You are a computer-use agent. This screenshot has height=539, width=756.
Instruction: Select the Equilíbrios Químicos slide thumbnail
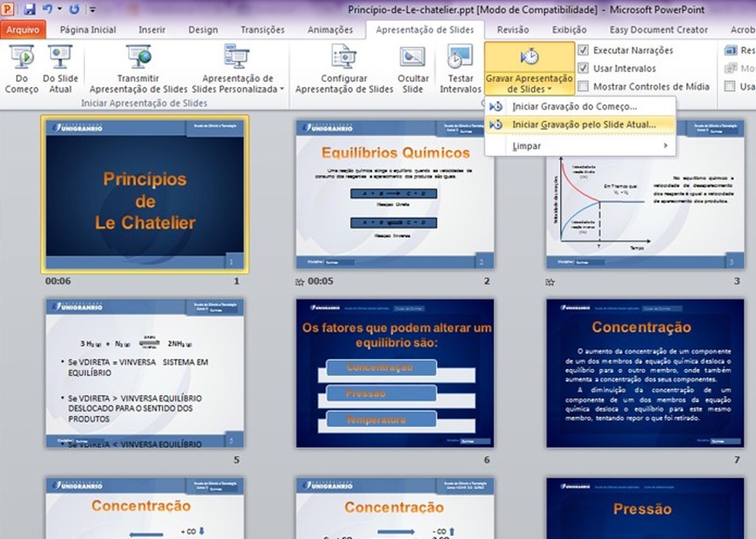[x=395, y=195]
